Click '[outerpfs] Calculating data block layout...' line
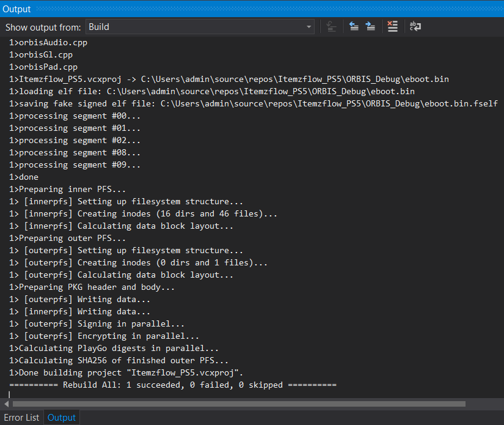The height and width of the screenshot is (425, 504). (x=121, y=275)
